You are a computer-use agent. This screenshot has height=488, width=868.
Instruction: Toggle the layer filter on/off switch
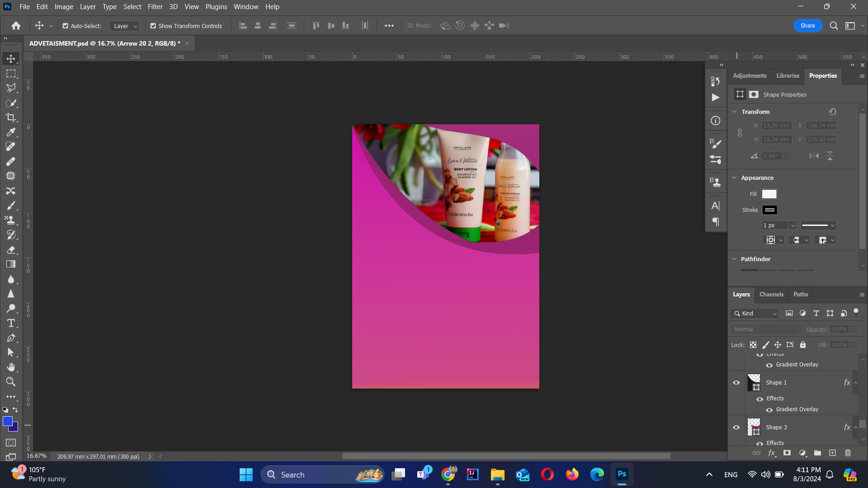tap(856, 313)
